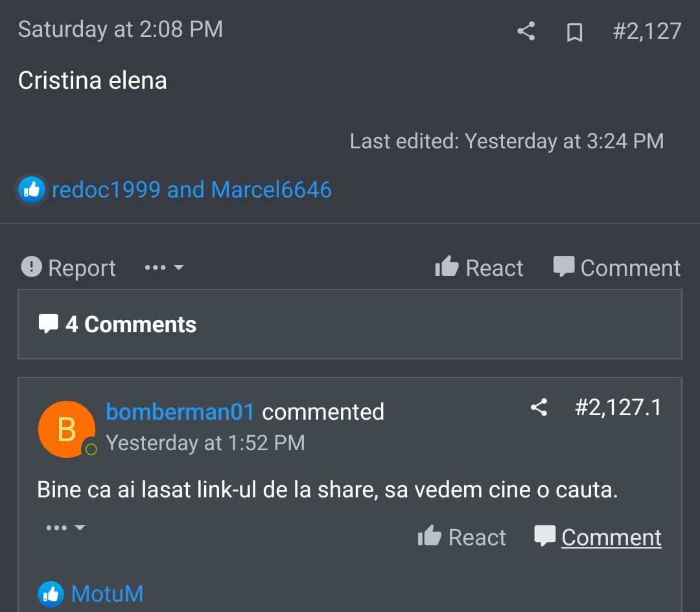
Task: Open comment permalink #2,127.1
Action: click(x=618, y=407)
